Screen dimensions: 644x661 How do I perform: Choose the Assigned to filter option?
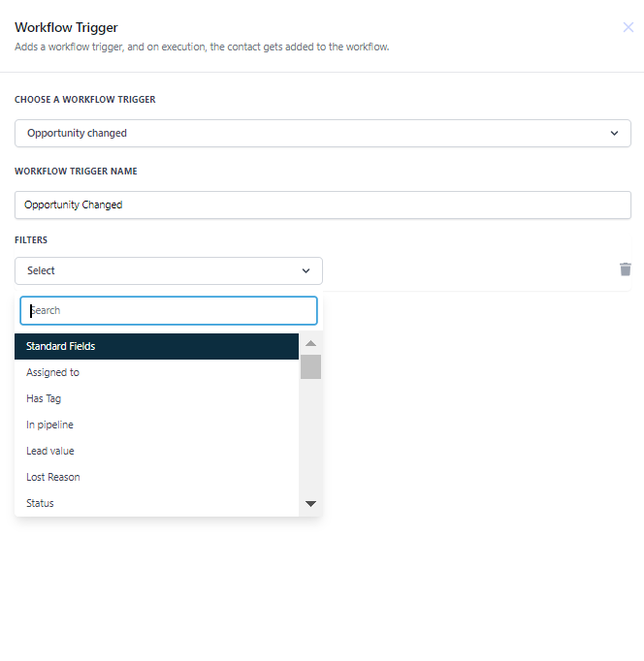pyautogui.click(x=156, y=372)
